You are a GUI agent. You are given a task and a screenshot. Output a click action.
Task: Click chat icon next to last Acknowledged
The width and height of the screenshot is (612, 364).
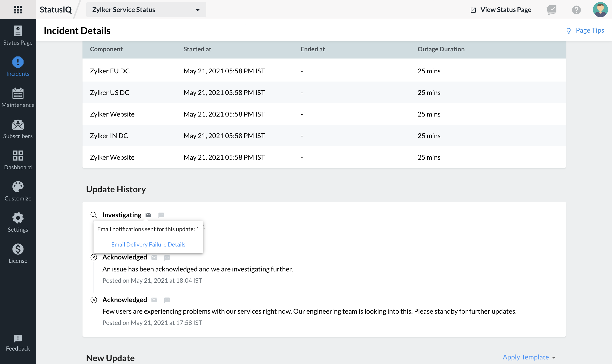click(x=167, y=300)
